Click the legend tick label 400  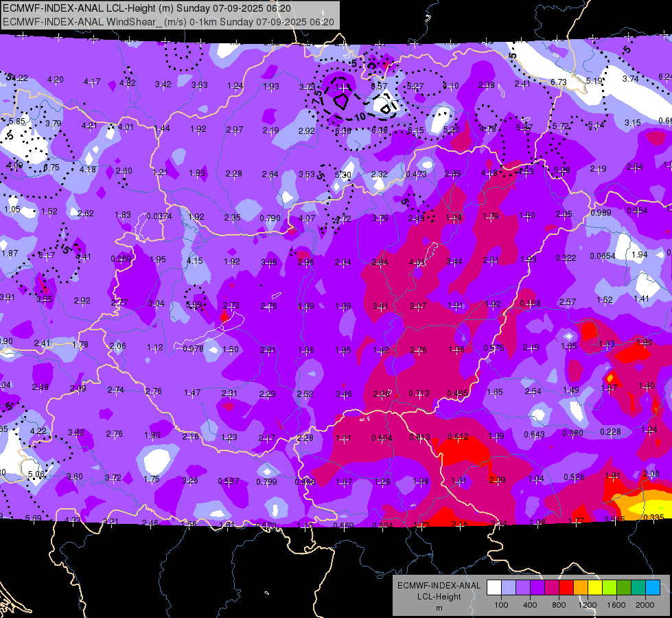(530, 605)
